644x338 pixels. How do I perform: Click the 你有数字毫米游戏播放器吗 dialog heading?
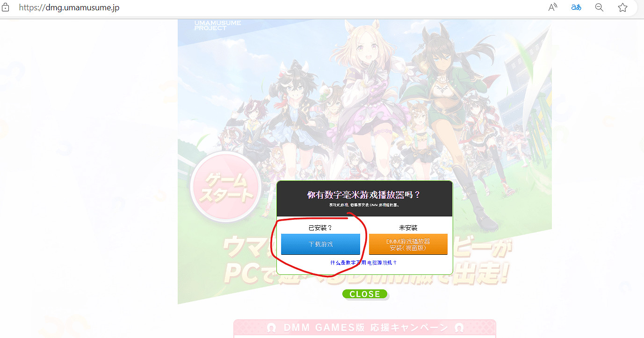[364, 194]
